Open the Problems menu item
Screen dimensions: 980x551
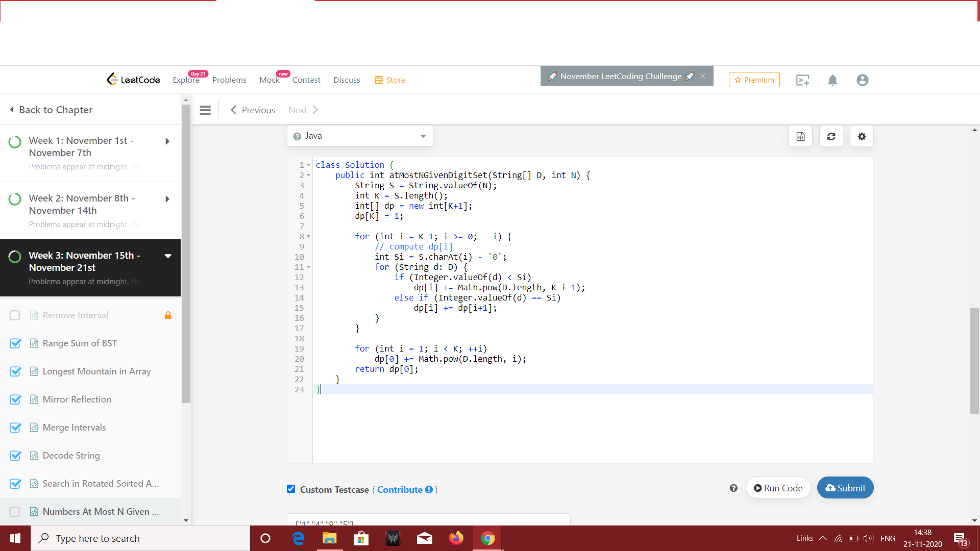(x=229, y=80)
